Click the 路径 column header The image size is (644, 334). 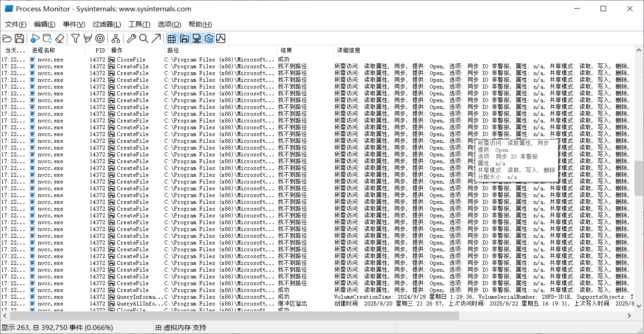click(221, 50)
